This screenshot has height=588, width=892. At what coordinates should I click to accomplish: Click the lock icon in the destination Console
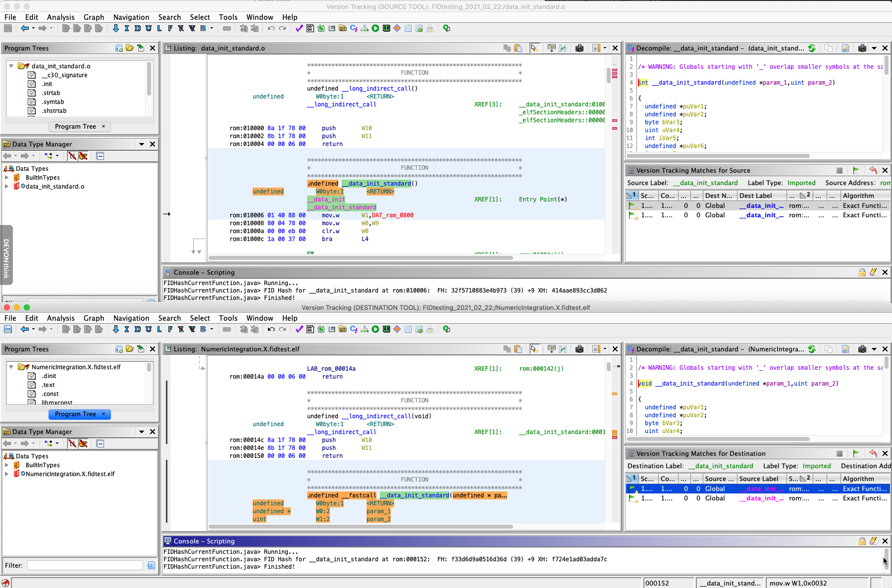pyautogui.click(x=862, y=541)
